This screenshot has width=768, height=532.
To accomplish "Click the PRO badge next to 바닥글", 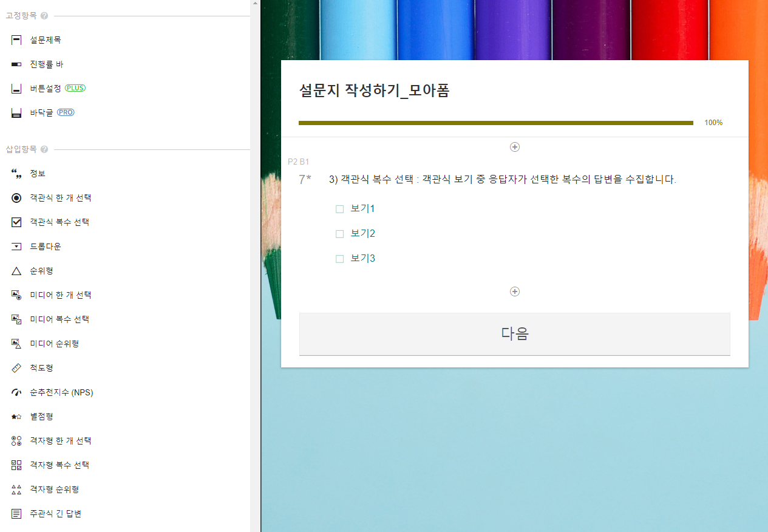I will [66, 112].
